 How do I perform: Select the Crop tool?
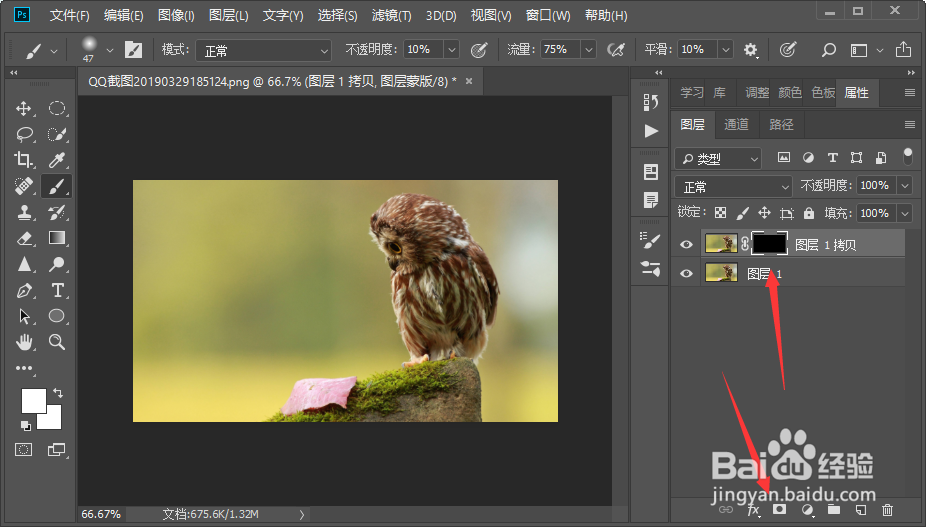pos(24,160)
